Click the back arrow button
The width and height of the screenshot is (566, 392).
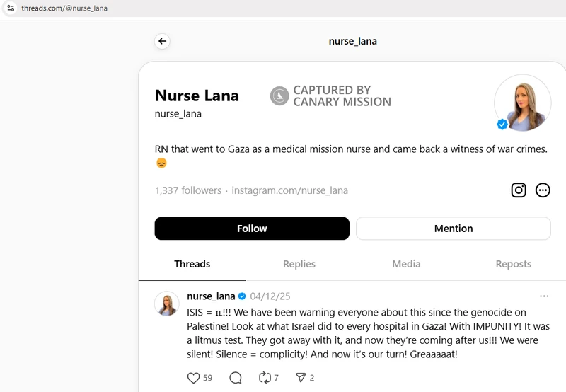pos(163,41)
